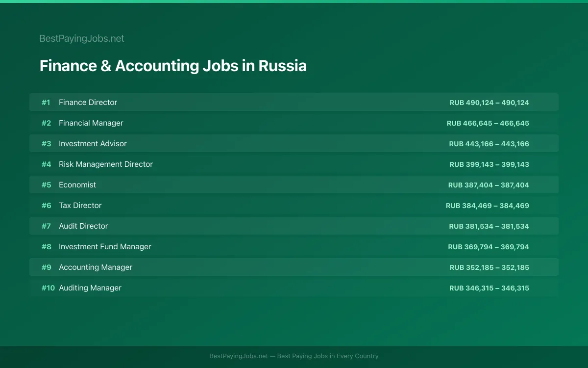Select the Economist job title
The width and height of the screenshot is (588, 368).
coord(77,185)
